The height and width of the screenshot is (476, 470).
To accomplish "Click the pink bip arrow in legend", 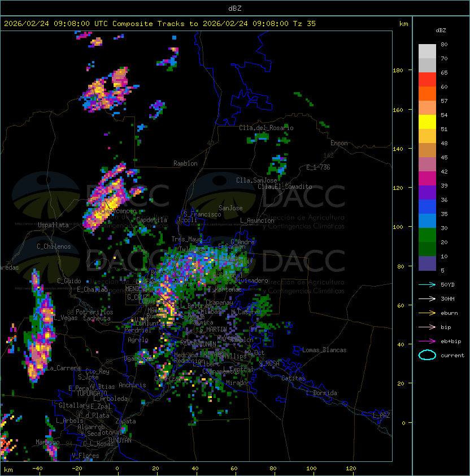I will click(x=427, y=327).
